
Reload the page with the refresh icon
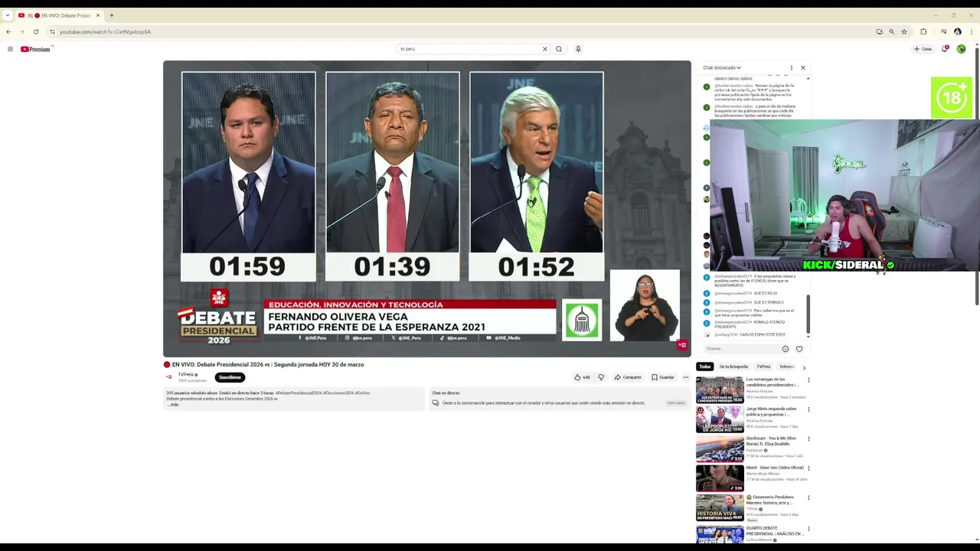(x=35, y=31)
